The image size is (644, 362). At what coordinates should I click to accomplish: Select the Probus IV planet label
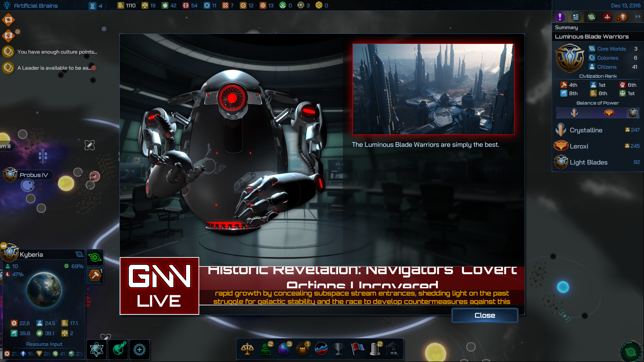(34, 175)
